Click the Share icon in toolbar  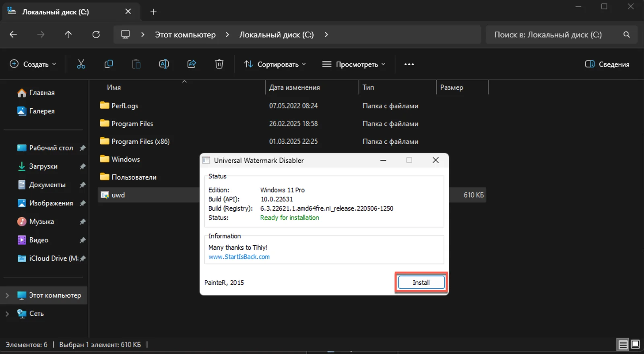click(x=192, y=64)
